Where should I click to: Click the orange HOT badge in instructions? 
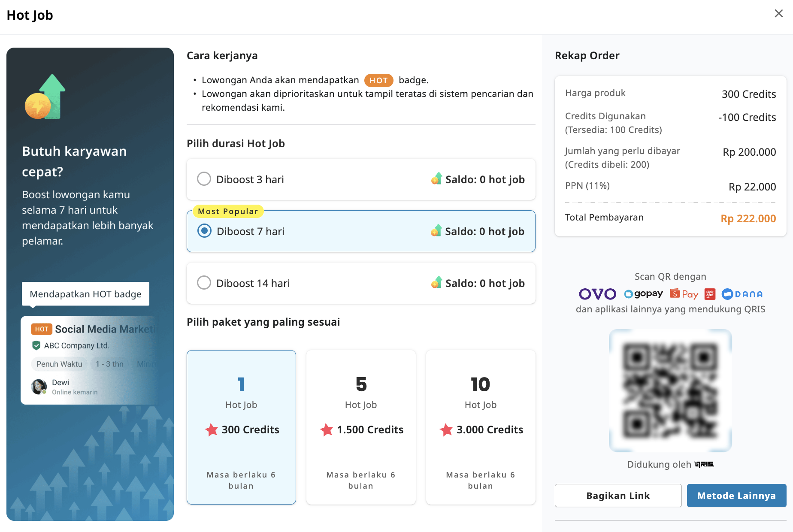(x=378, y=80)
